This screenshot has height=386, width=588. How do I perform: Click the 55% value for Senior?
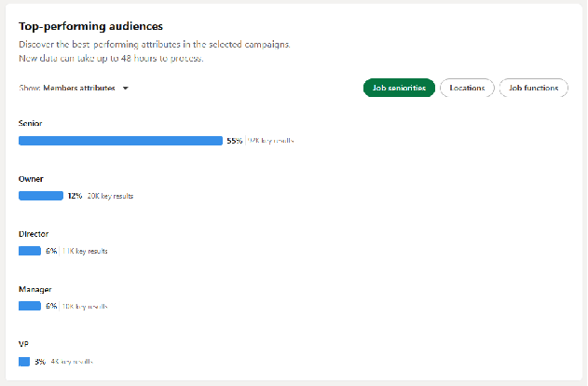click(234, 141)
